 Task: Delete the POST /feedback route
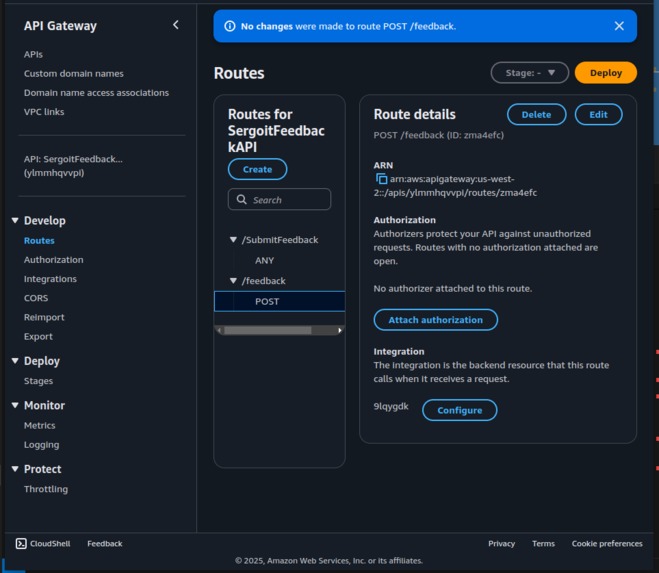pyautogui.click(x=536, y=114)
